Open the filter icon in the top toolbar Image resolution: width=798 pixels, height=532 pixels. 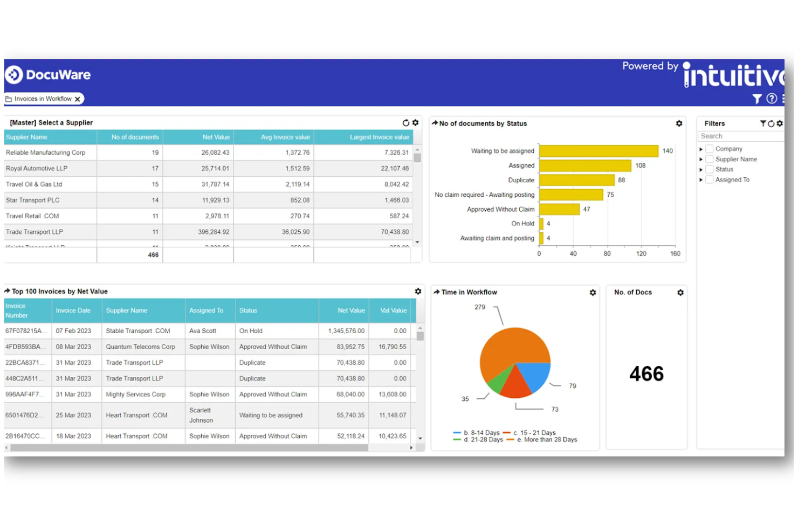(757, 99)
